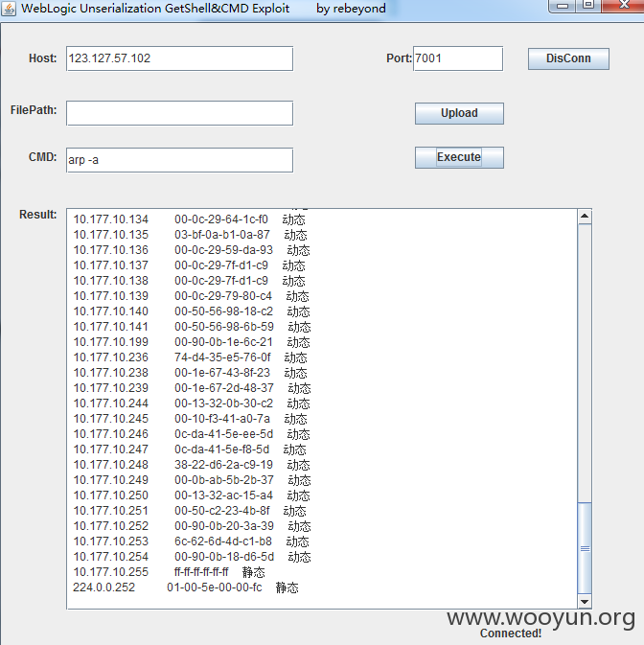Select MAC address 00-1e-67-2d-48-37
The image size is (644, 645).
click(x=223, y=388)
